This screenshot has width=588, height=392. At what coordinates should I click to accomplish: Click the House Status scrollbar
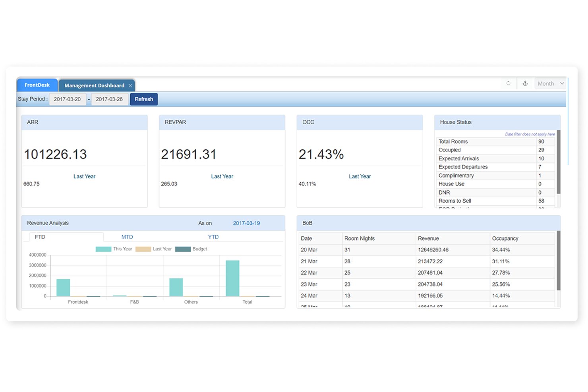click(558, 162)
